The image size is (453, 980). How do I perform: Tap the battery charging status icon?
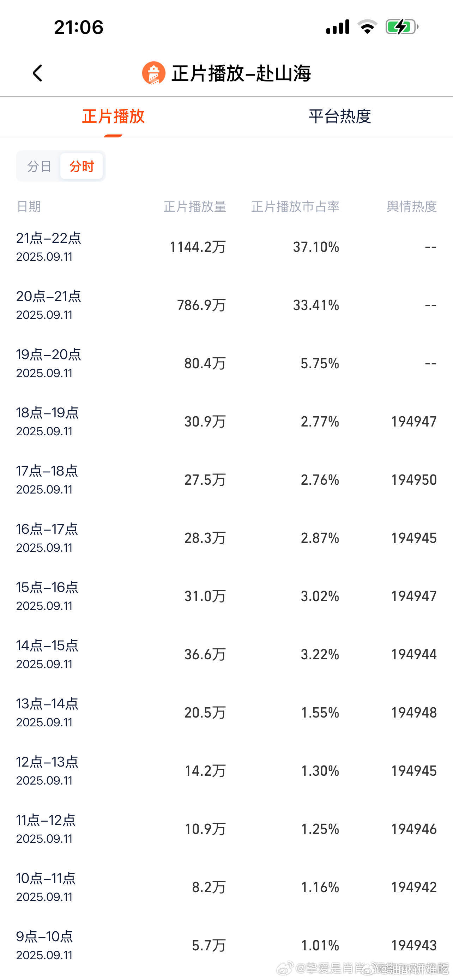pyautogui.click(x=401, y=27)
